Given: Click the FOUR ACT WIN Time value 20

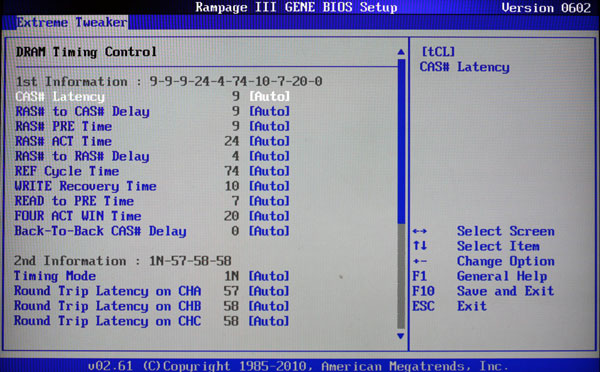Looking at the screenshot, I should coord(232,216).
